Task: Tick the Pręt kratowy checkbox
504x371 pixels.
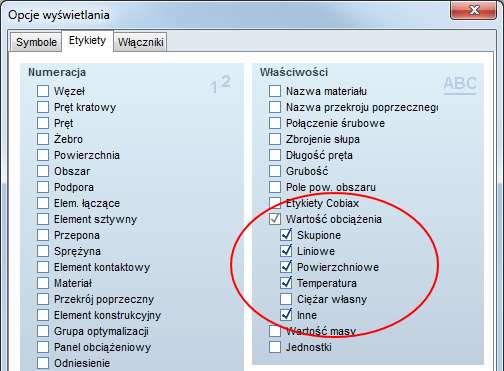Action: [43, 107]
